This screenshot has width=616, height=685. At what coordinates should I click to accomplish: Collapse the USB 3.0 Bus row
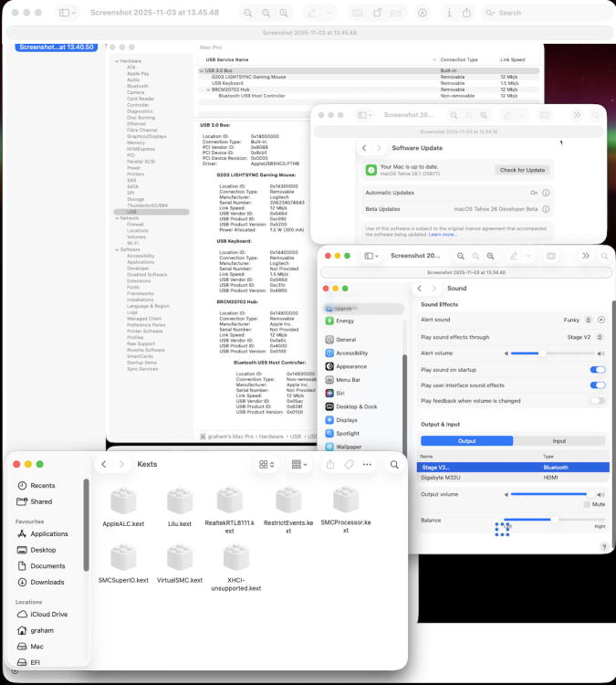(x=202, y=70)
